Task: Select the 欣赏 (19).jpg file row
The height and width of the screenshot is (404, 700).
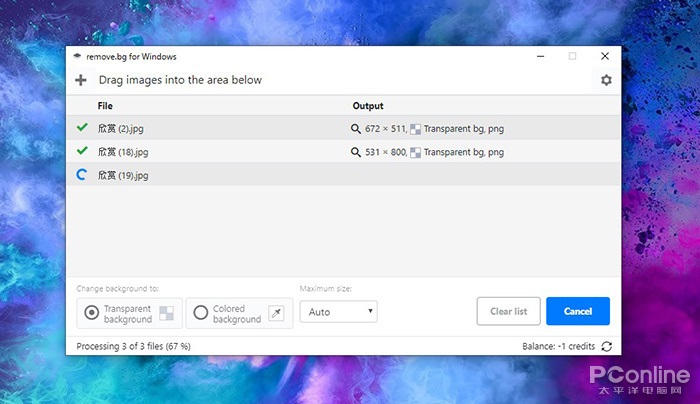Action: [x=343, y=175]
